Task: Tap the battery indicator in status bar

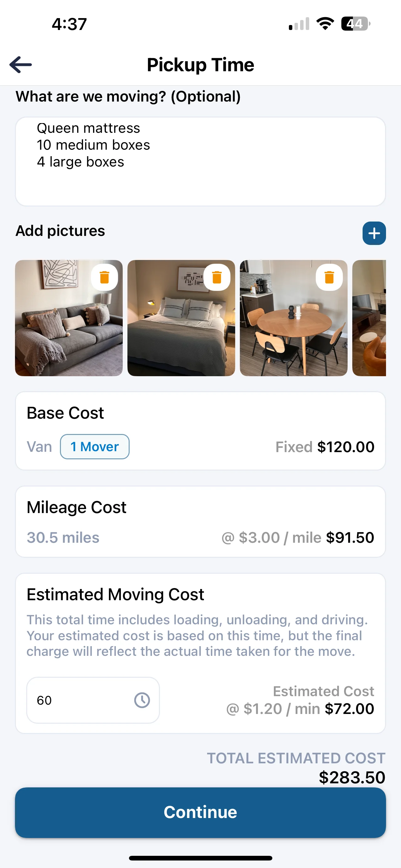Action: [x=356, y=24]
